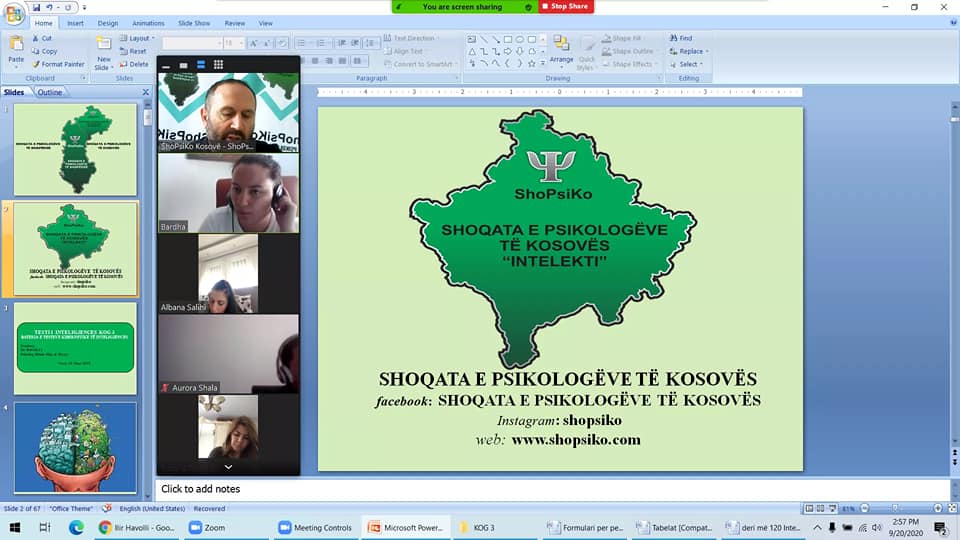The image size is (960, 540).
Task: Open the font name combo box
Action: pyautogui.click(x=192, y=43)
